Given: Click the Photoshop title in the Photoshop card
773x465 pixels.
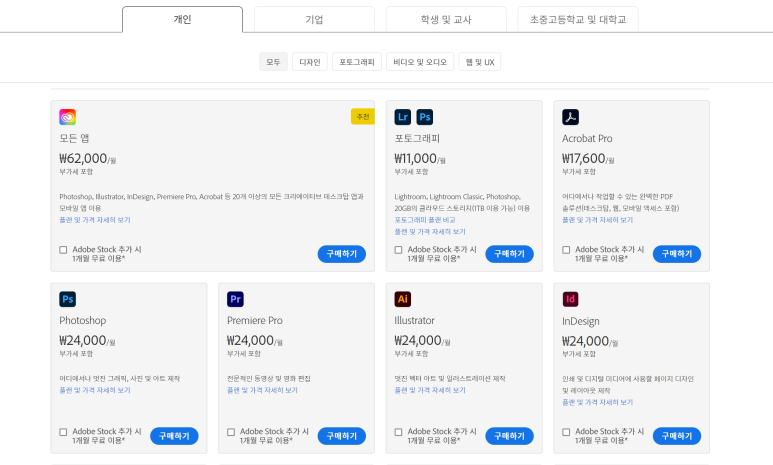Looking at the screenshot, I should click(83, 321).
